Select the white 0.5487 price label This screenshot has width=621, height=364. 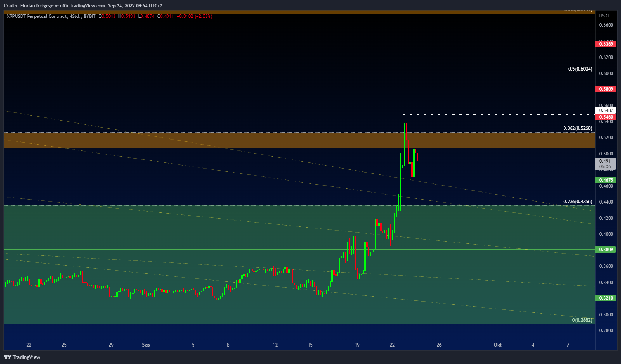(605, 110)
